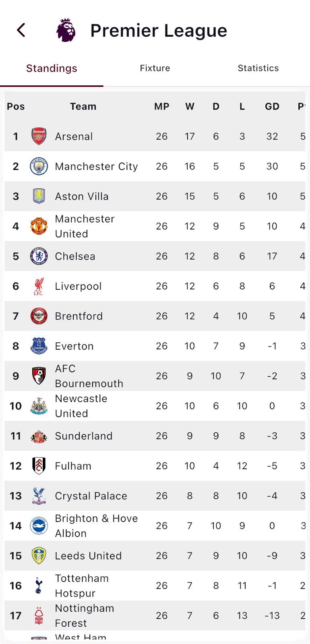Screen dimensions: 310x644
Task: Open the Statistics tab
Action: [x=258, y=68]
